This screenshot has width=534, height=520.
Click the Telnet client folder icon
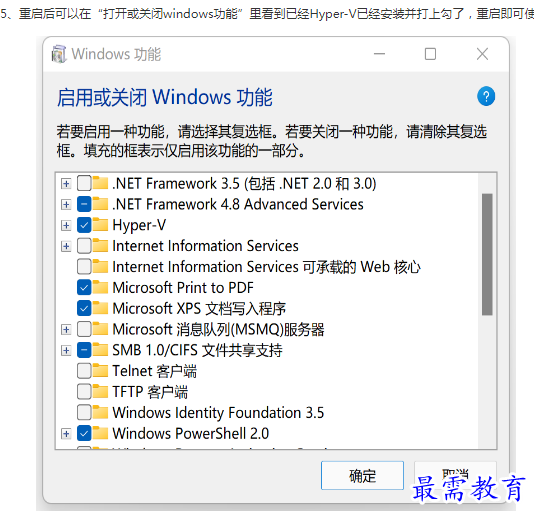100,371
